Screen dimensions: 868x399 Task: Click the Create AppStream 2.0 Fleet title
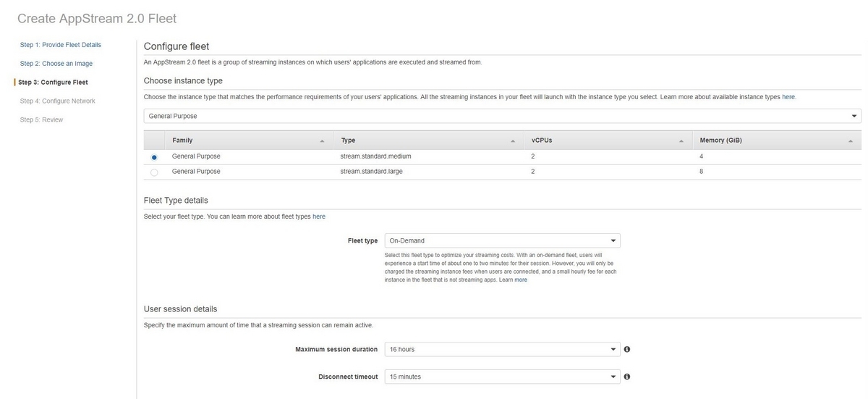pyautogui.click(x=97, y=18)
